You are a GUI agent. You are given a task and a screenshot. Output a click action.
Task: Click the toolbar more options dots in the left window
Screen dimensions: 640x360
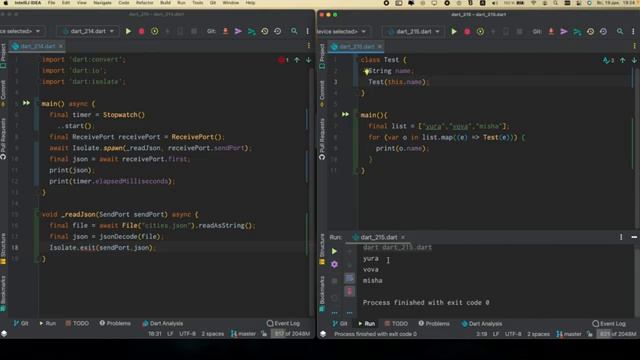[x=307, y=31]
